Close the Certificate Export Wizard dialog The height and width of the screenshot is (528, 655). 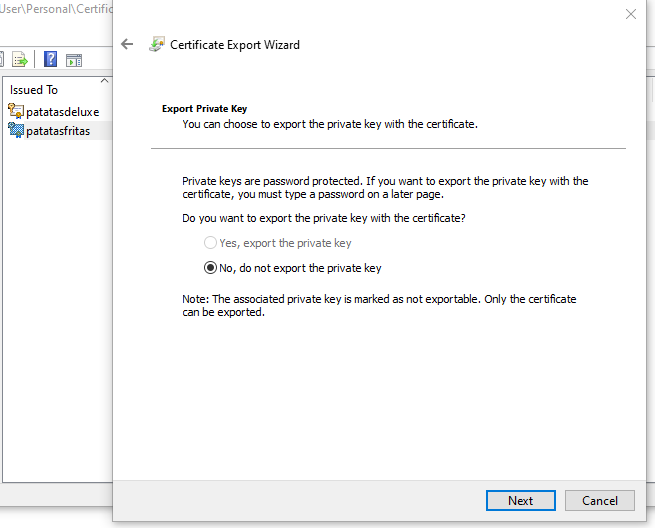pyautogui.click(x=630, y=14)
